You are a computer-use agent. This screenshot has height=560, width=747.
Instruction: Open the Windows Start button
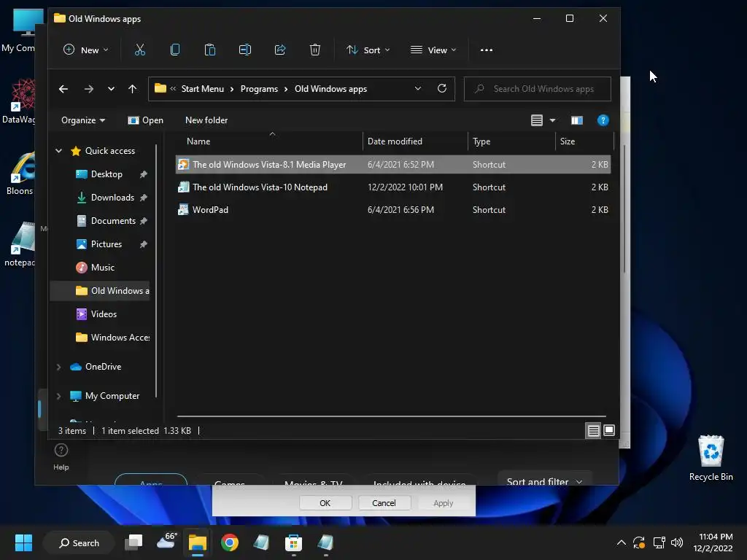23,542
